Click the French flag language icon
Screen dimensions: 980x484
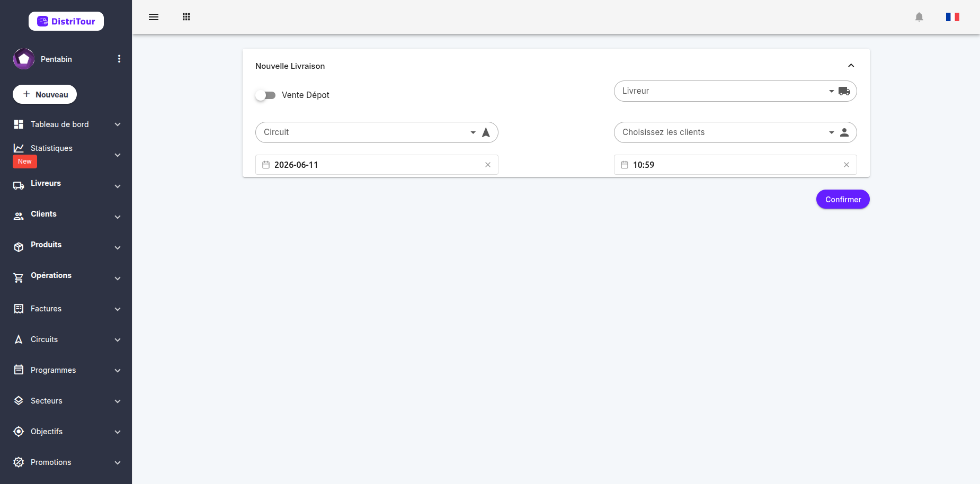tap(952, 17)
